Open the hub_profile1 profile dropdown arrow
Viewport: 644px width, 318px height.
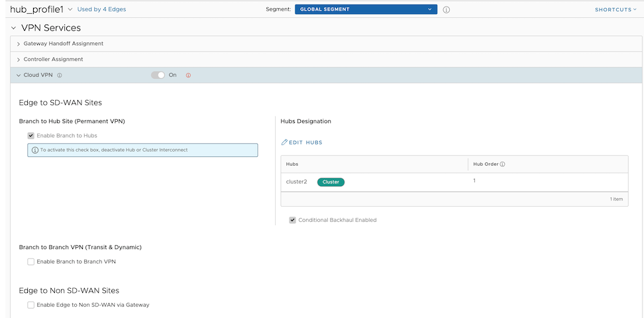coord(71,10)
